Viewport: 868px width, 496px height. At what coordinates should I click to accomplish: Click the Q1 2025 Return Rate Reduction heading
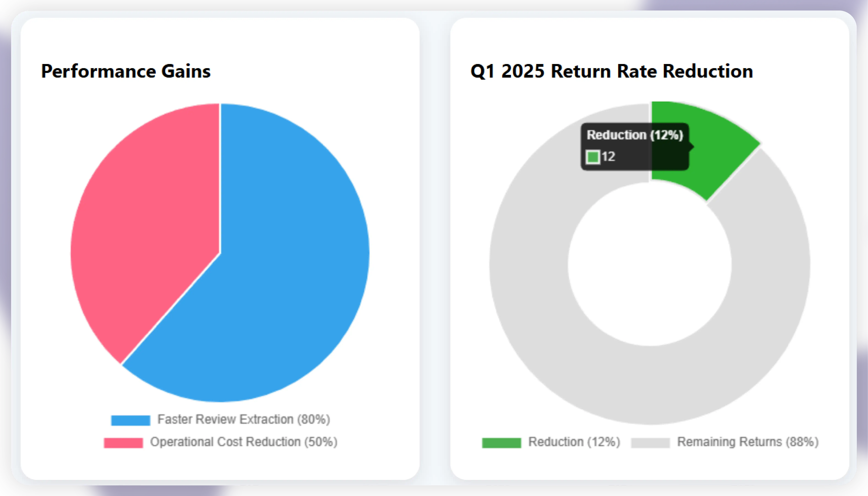coord(611,71)
